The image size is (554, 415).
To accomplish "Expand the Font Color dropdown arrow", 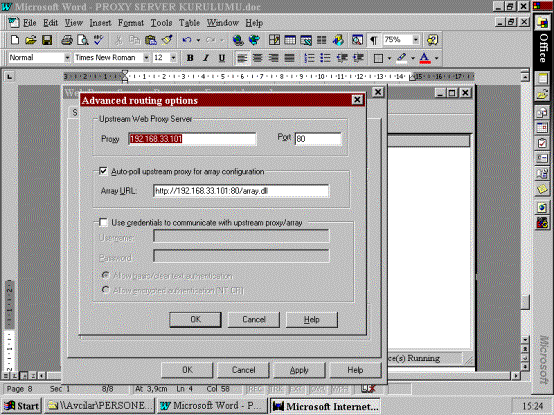I will [436, 58].
